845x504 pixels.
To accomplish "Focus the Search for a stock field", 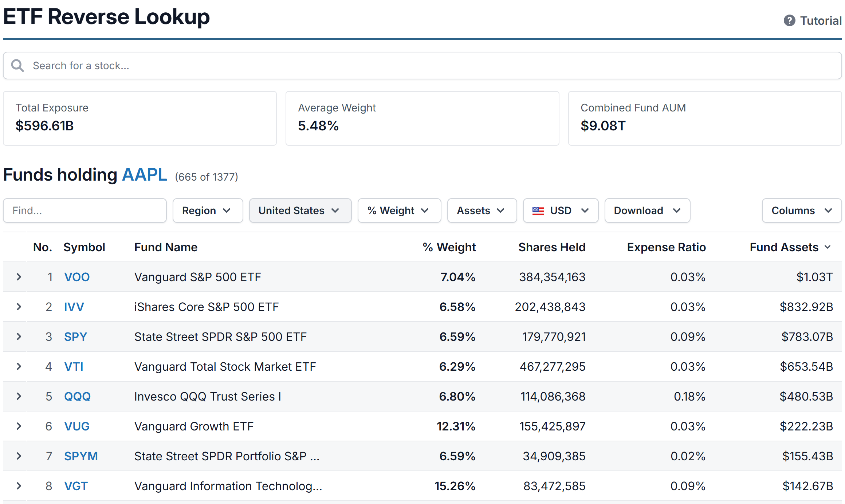I will pyautogui.click(x=422, y=66).
